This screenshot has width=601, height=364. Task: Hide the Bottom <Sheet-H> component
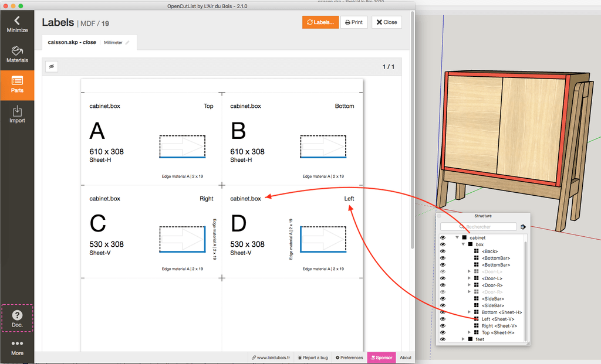[x=443, y=312]
